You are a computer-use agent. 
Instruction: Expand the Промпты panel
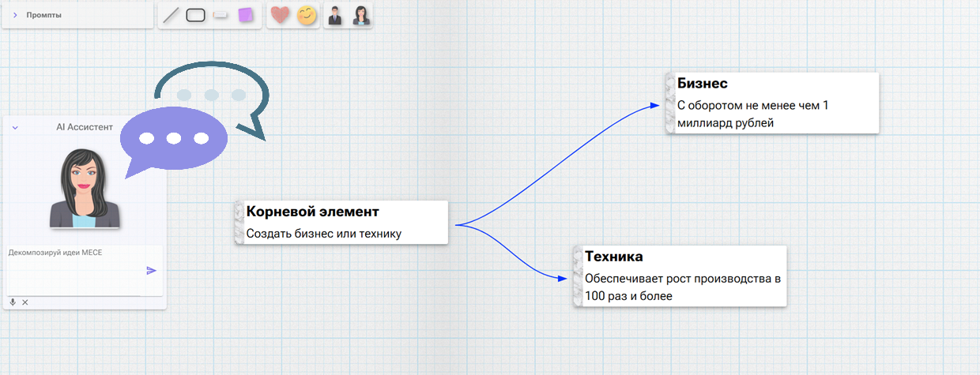(15, 15)
